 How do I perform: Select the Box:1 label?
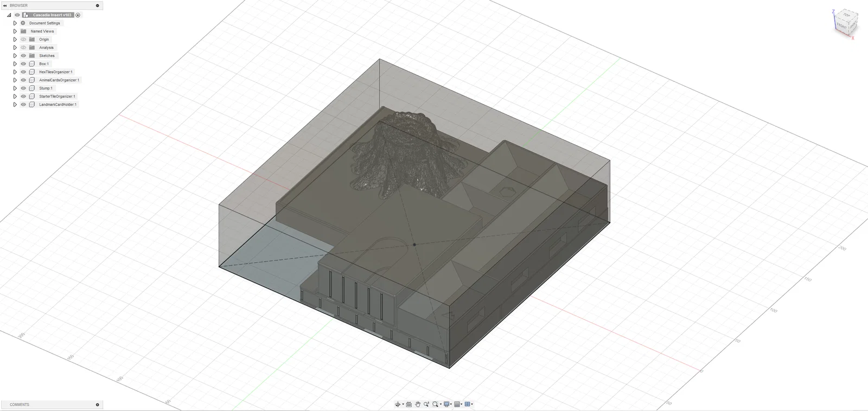click(x=44, y=64)
